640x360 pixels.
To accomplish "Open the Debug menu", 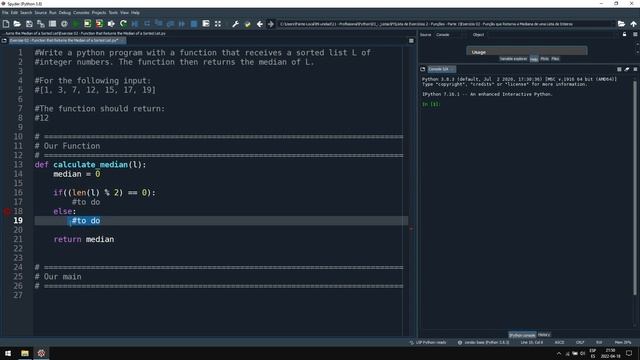I will (64, 13).
